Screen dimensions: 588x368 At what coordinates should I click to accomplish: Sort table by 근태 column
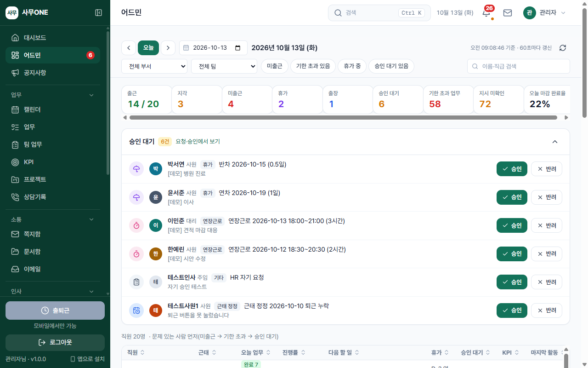pos(208,352)
